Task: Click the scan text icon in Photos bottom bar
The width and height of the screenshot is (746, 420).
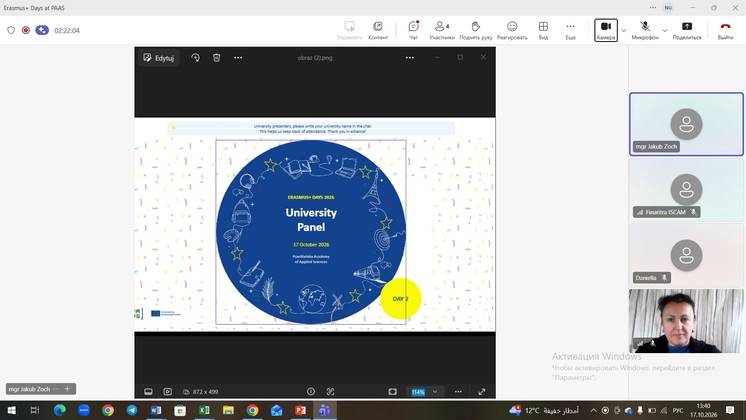Action: point(330,391)
